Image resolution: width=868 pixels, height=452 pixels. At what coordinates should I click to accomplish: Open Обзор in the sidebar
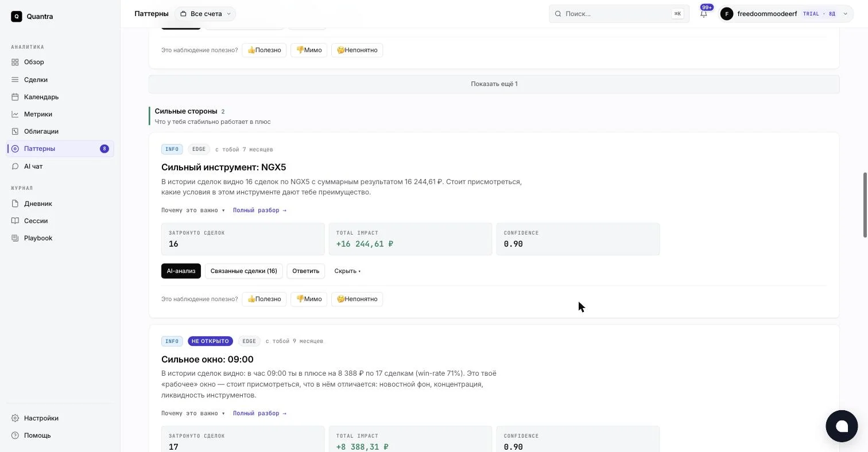pyautogui.click(x=60, y=62)
